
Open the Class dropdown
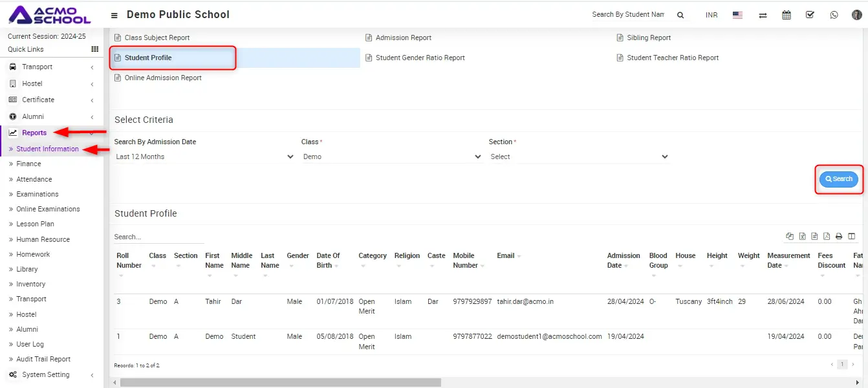tap(392, 156)
